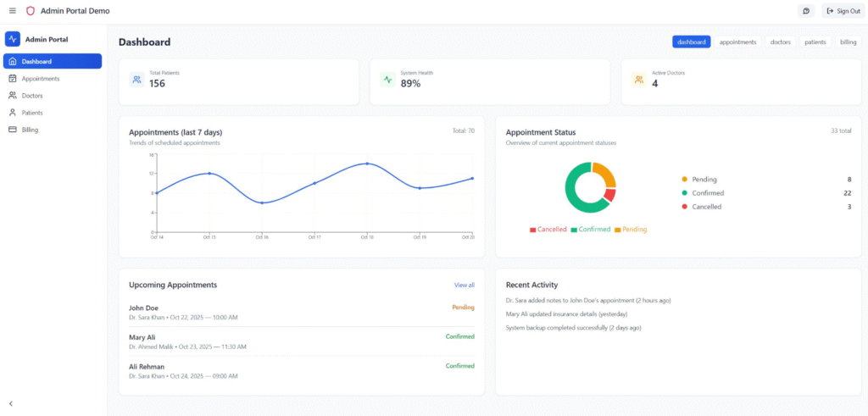Click the Billing credit card icon
Viewport: 868px width, 416px height.
13,130
